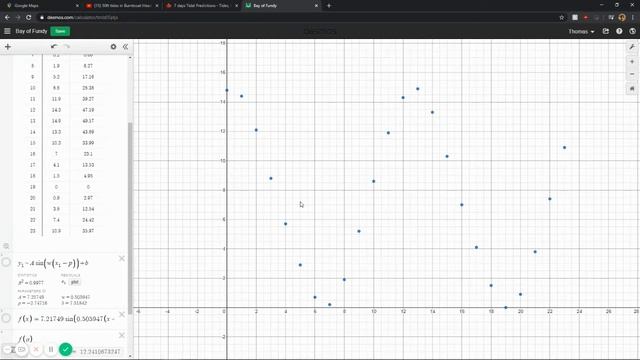Zoom-fit the data table
Image resolution: width=640 pixels, height=360 pixels.
(x=6, y=246)
